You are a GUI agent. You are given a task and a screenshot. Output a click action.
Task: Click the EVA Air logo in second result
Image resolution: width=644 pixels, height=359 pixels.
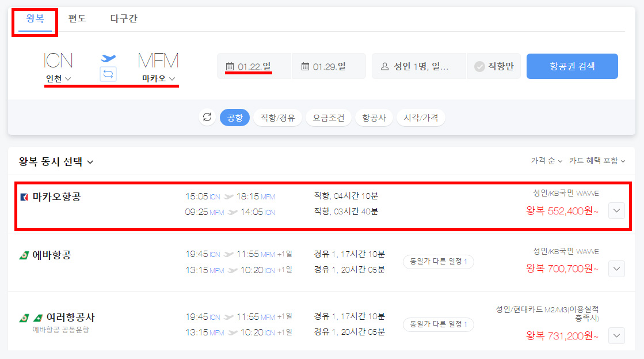(24, 255)
